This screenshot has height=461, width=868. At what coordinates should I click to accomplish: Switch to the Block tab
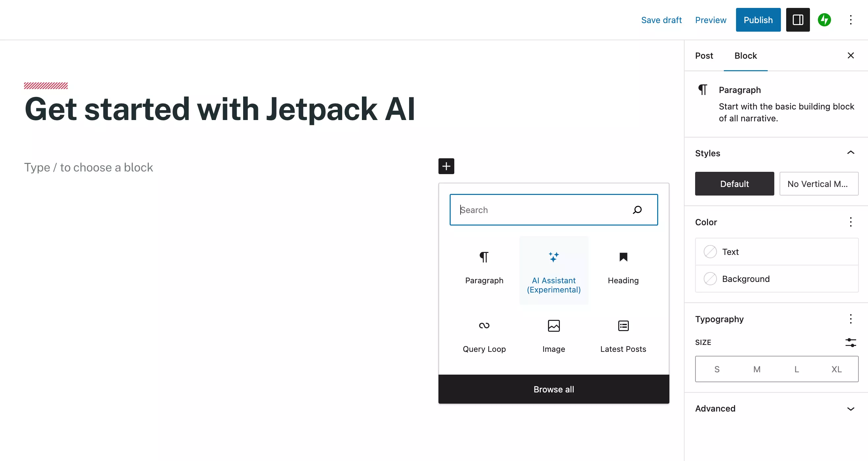pyautogui.click(x=745, y=55)
